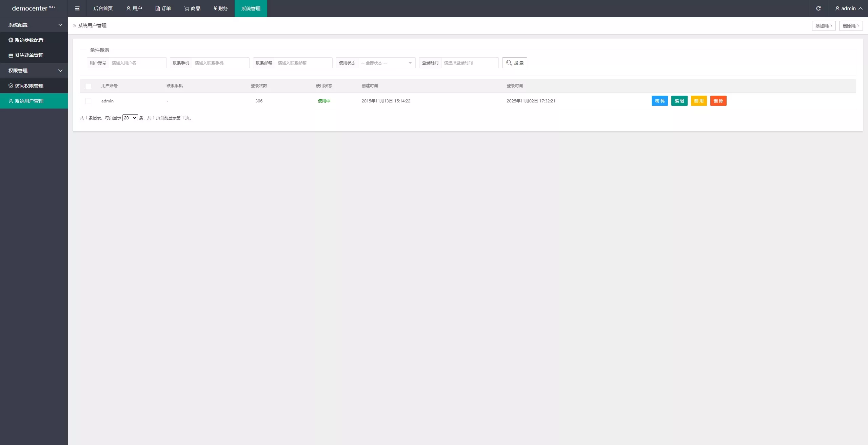Screen dimensions: 868x445
Task: Open the 使用状态 status dropdown
Action: click(x=386, y=63)
